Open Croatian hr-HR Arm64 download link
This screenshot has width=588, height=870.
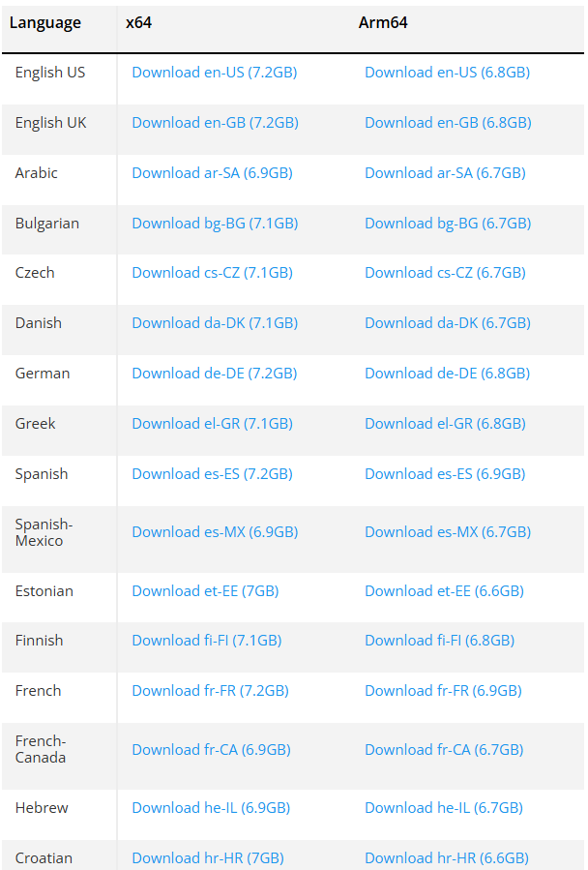tap(447, 858)
